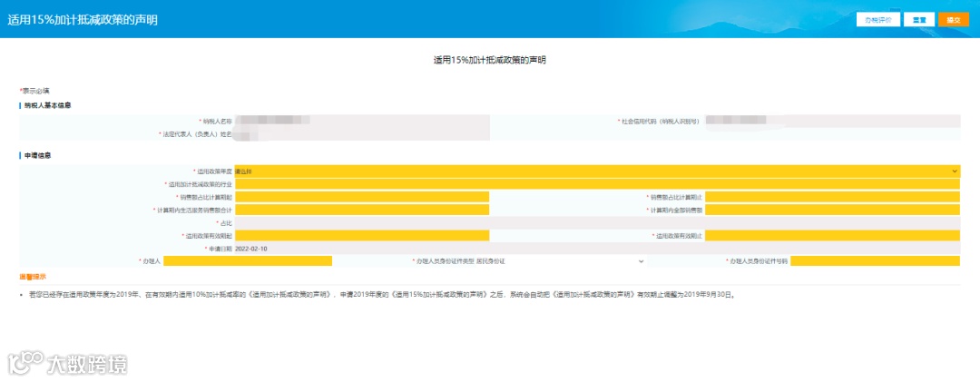Click the reminder text about 2019年9月30日

381,293
